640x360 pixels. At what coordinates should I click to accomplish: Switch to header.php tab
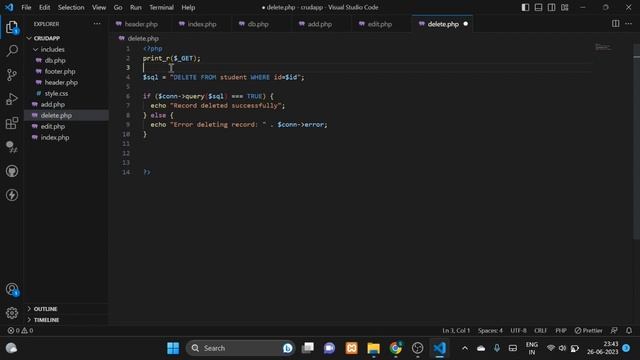[141, 24]
